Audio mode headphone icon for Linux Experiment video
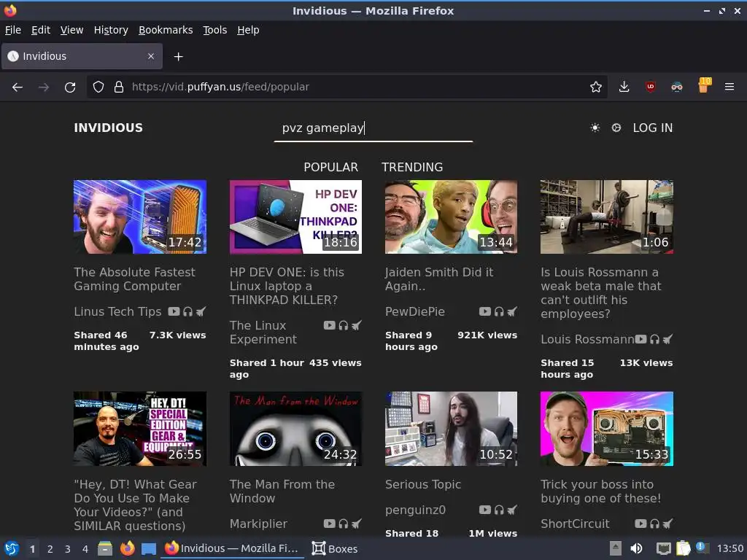This screenshot has height=560, width=747. 343,325
